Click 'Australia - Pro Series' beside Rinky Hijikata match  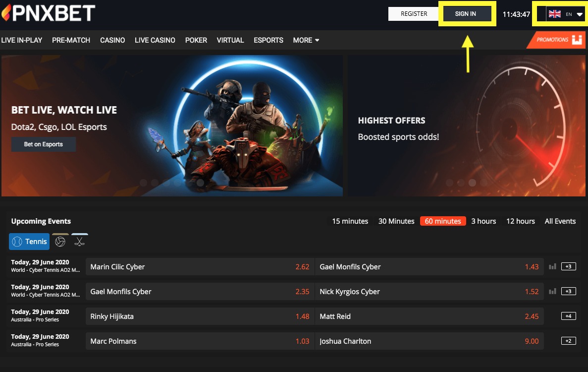click(x=35, y=319)
